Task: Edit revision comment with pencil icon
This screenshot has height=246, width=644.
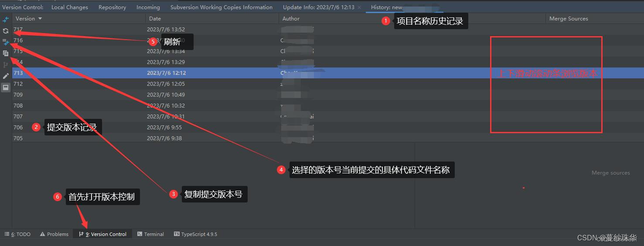Action: (x=6, y=76)
